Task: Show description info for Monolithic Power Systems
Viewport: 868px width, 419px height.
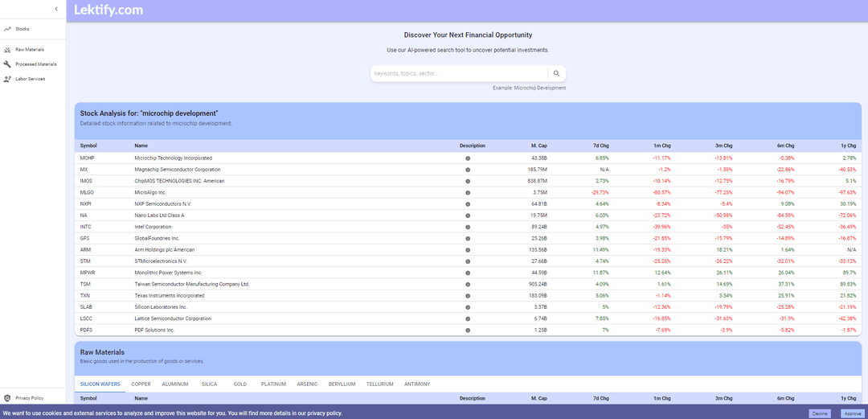Action: 468,273
